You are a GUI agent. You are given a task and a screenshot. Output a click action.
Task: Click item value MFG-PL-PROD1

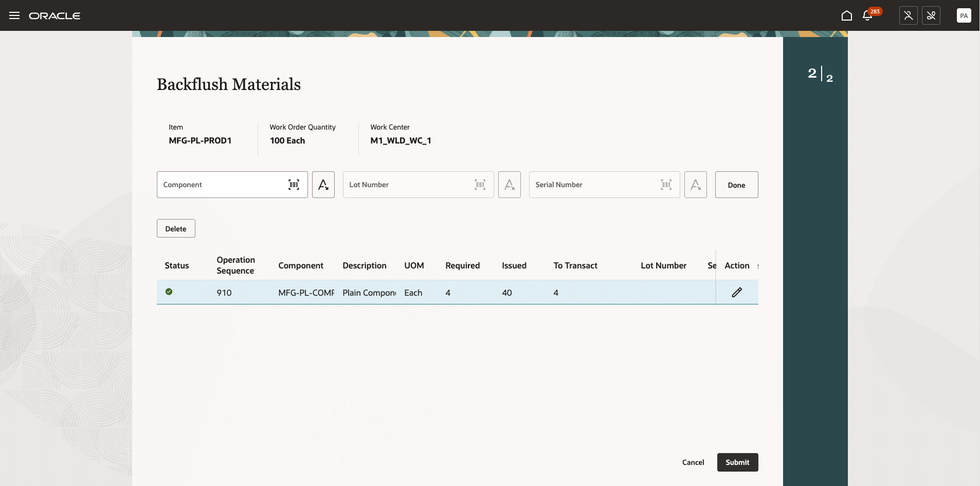(x=200, y=140)
